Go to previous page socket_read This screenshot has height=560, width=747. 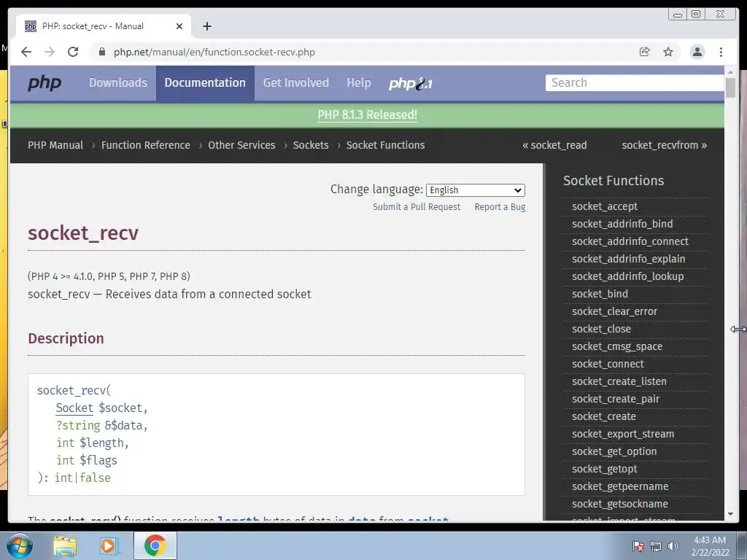(x=555, y=145)
